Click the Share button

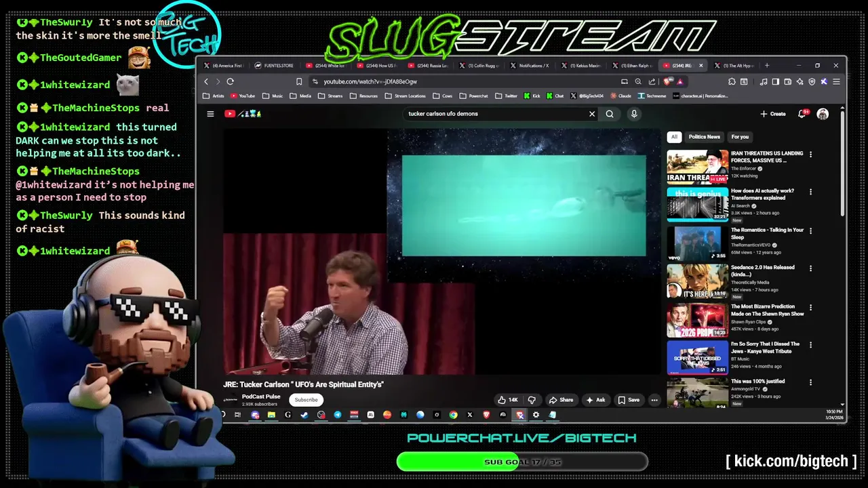coord(561,400)
